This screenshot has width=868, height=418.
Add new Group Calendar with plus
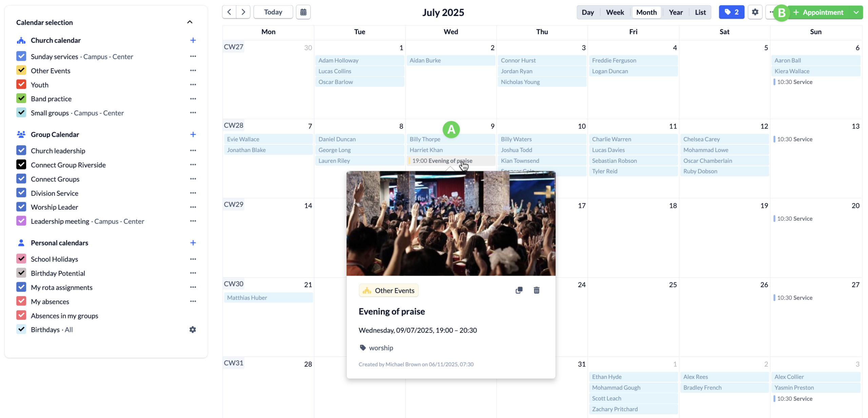pyautogui.click(x=193, y=135)
